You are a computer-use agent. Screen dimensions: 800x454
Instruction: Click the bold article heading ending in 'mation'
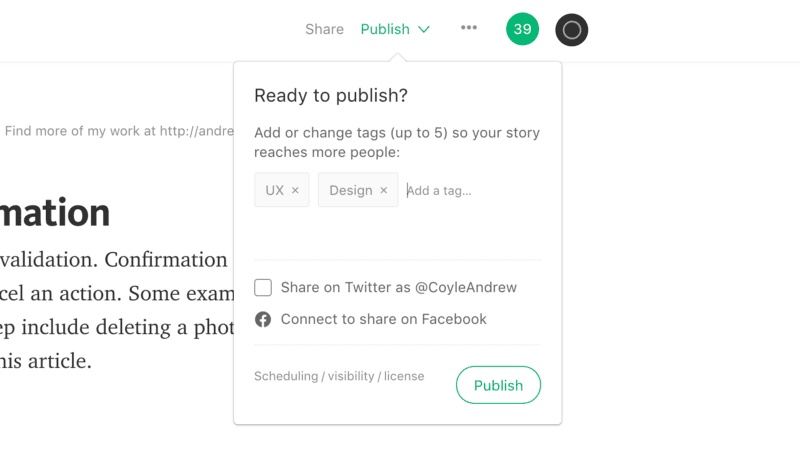click(x=55, y=213)
